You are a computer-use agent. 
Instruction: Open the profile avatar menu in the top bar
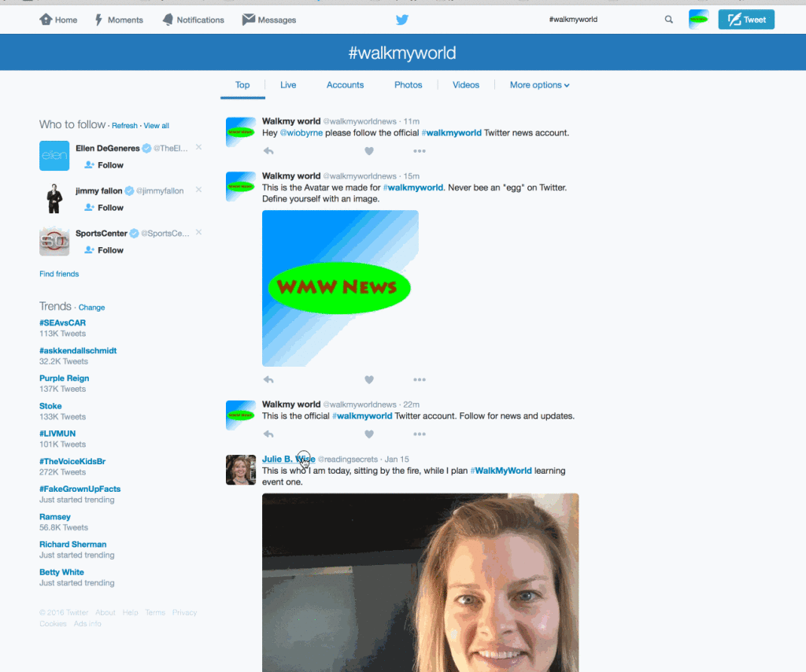[x=699, y=20]
